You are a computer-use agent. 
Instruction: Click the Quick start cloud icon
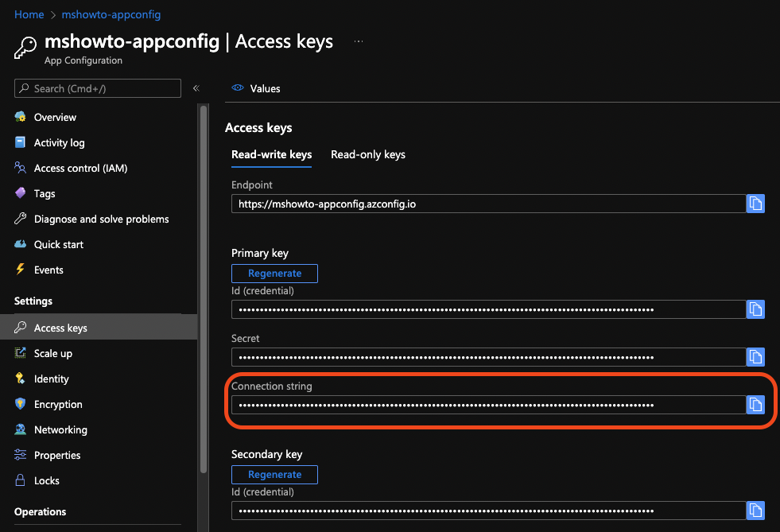point(21,244)
